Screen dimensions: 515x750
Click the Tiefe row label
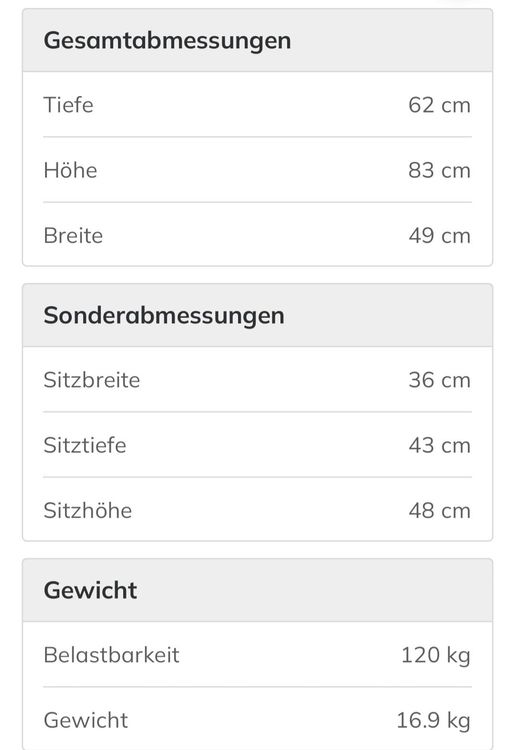click(x=68, y=105)
